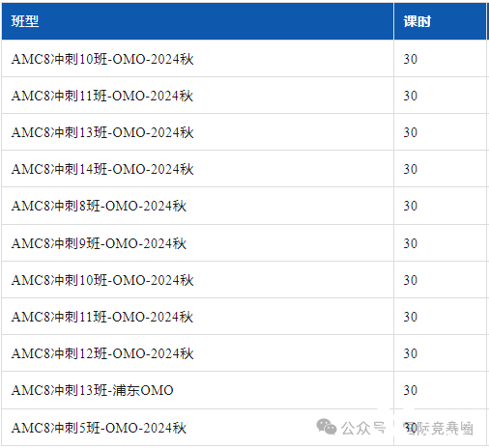The width and height of the screenshot is (489, 448).
Task: Click 课时 value 30 for 14班 row
Action: (411, 169)
